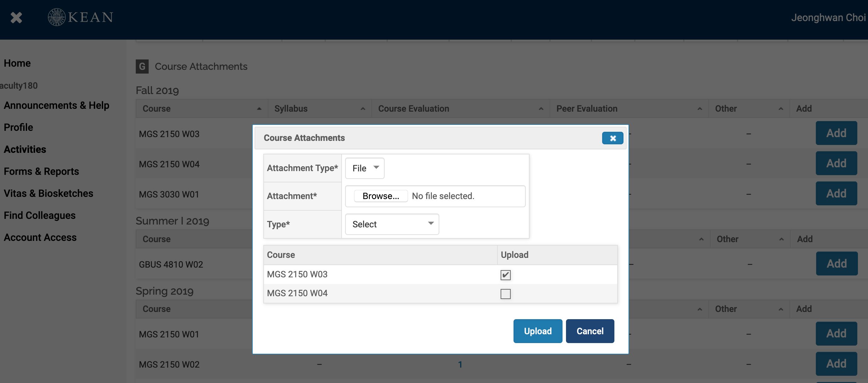
Task: Close the Course Attachments dialog
Action: (x=612, y=138)
